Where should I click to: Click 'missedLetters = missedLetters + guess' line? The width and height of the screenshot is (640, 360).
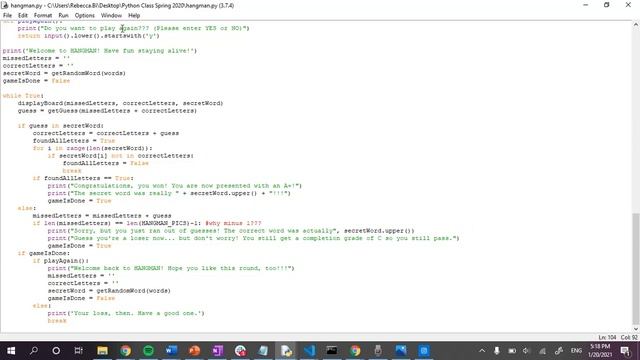(x=102, y=216)
